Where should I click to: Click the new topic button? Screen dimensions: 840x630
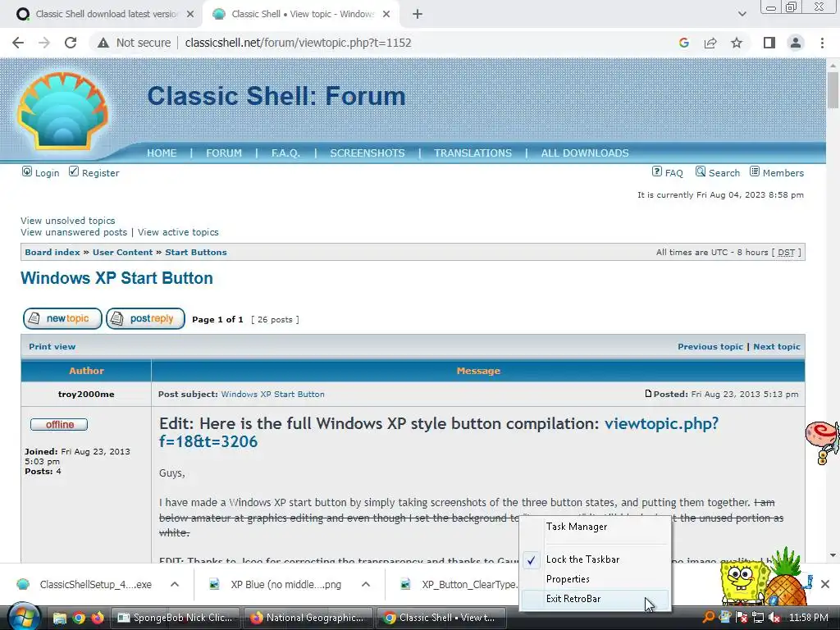coord(62,319)
